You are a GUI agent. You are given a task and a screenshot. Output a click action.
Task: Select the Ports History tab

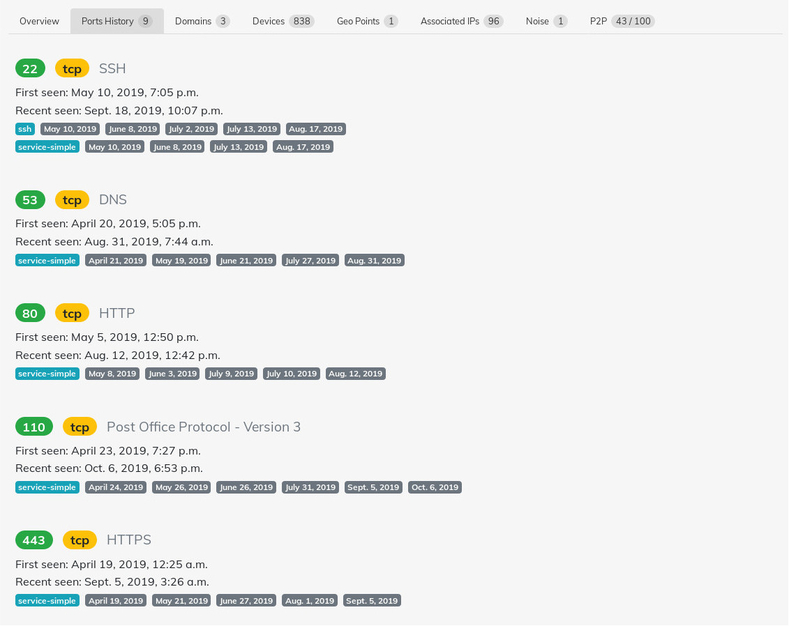point(117,21)
